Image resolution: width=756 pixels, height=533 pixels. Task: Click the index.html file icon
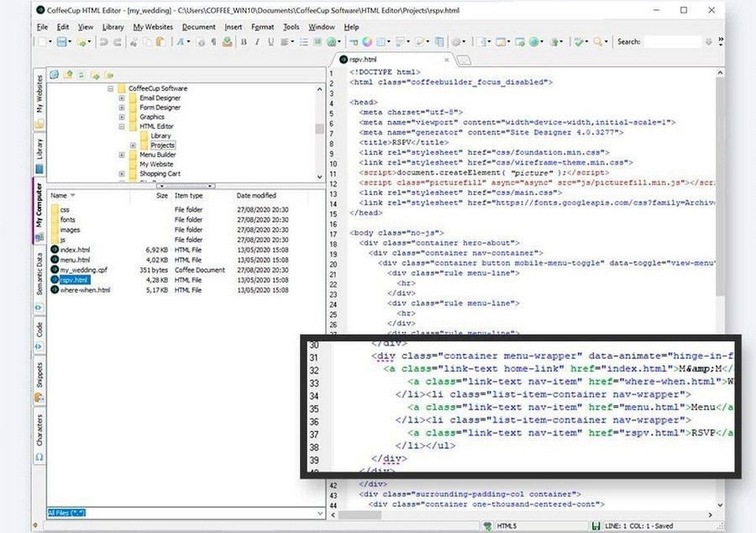tap(55, 250)
